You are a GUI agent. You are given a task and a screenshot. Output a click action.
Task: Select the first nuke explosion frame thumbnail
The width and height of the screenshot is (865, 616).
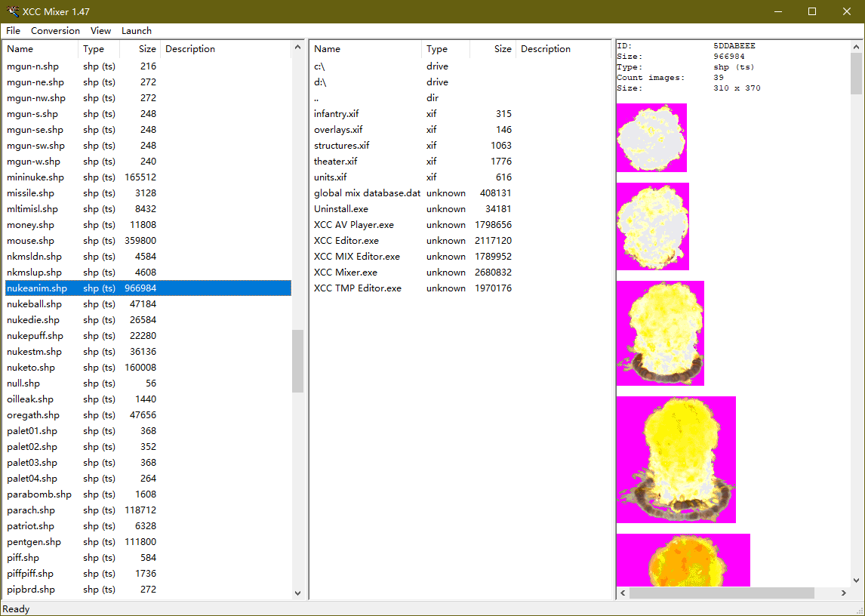tap(651, 137)
